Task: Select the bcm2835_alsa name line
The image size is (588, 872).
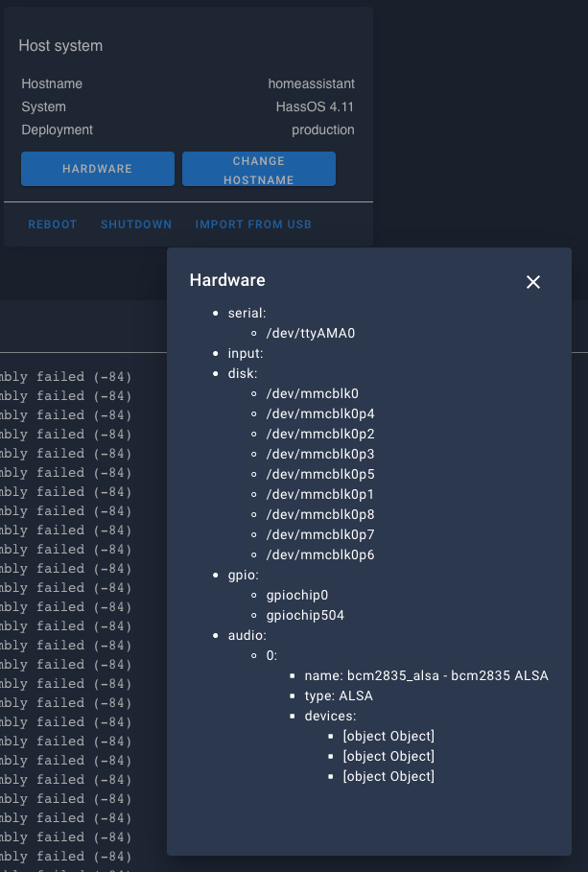Action: (x=426, y=675)
